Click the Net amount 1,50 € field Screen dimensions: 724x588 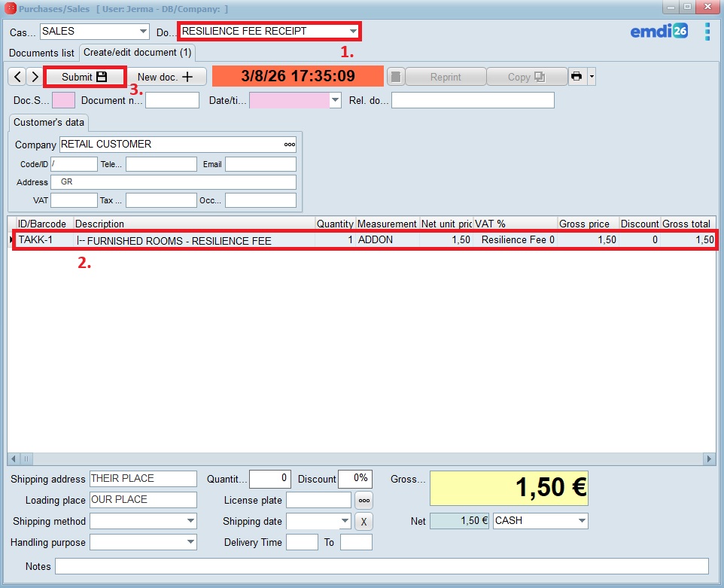459,521
